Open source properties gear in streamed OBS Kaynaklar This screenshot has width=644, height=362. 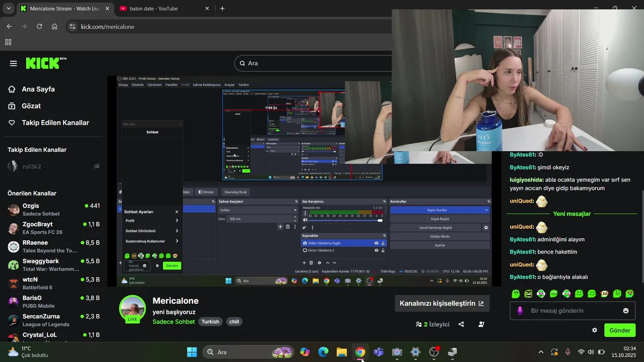tap(319, 262)
